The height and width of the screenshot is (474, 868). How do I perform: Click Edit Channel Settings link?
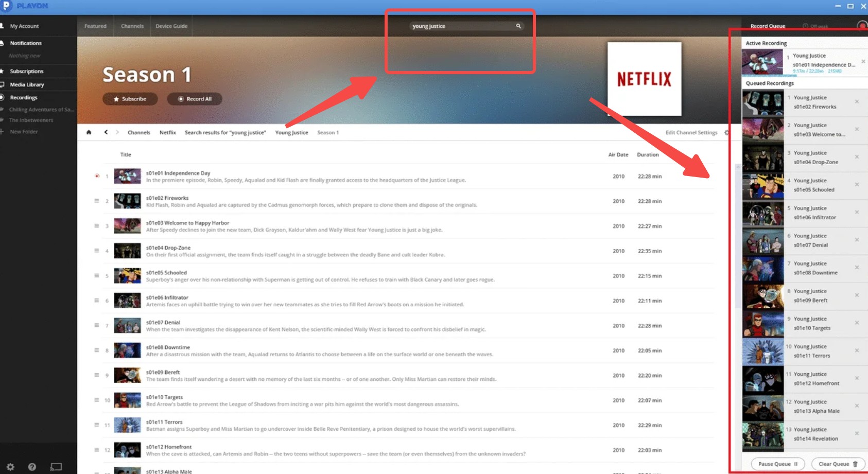[x=691, y=132]
